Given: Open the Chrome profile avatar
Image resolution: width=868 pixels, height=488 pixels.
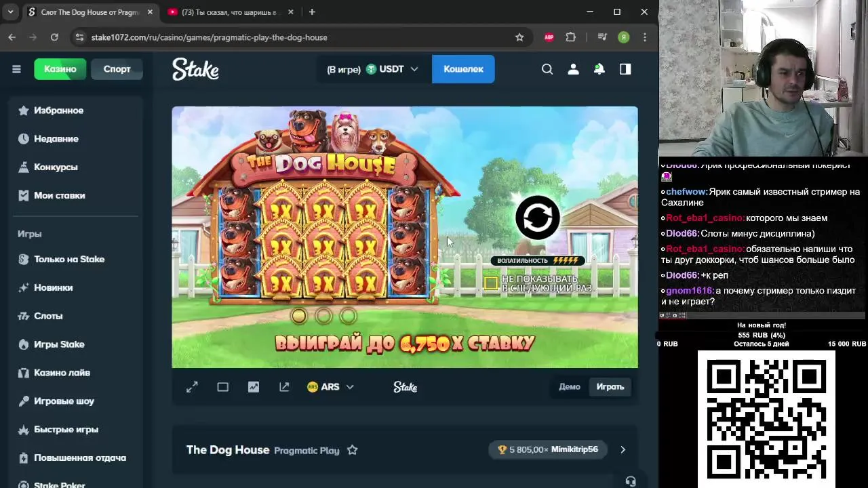Looking at the screenshot, I should pos(624,37).
